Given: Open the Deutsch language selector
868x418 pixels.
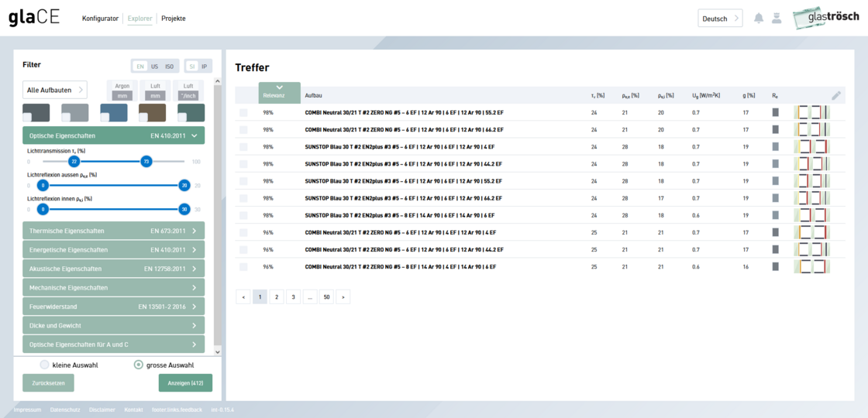Looking at the screenshot, I should coord(720,19).
